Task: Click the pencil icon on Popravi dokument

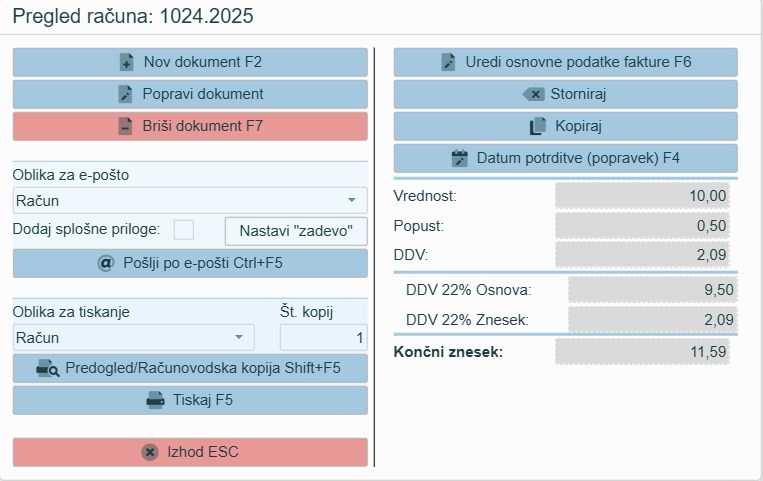Action: point(125,94)
